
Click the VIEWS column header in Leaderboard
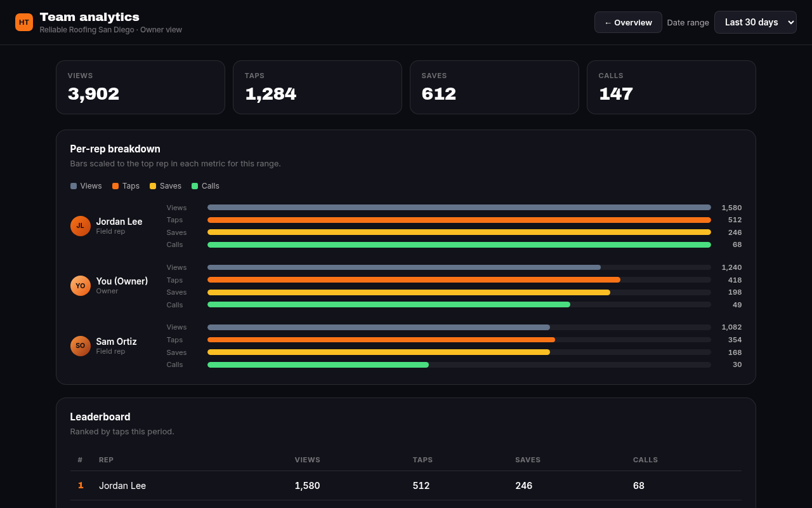(308, 460)
